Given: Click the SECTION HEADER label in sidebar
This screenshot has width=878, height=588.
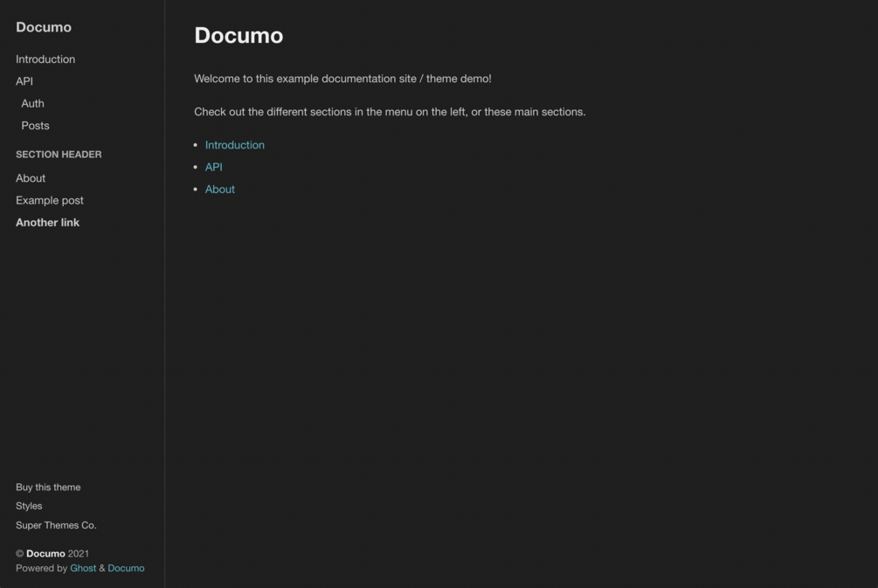Looking at the screenshot, I should (x=59, y=154).
